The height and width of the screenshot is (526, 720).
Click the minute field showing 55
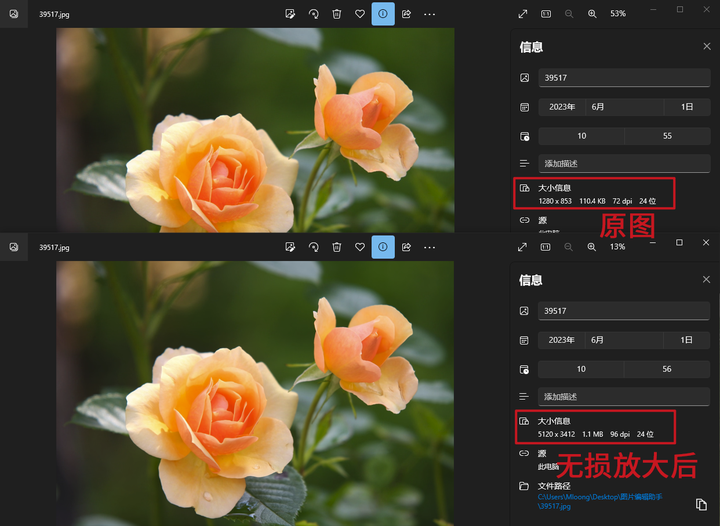point(667,136)
